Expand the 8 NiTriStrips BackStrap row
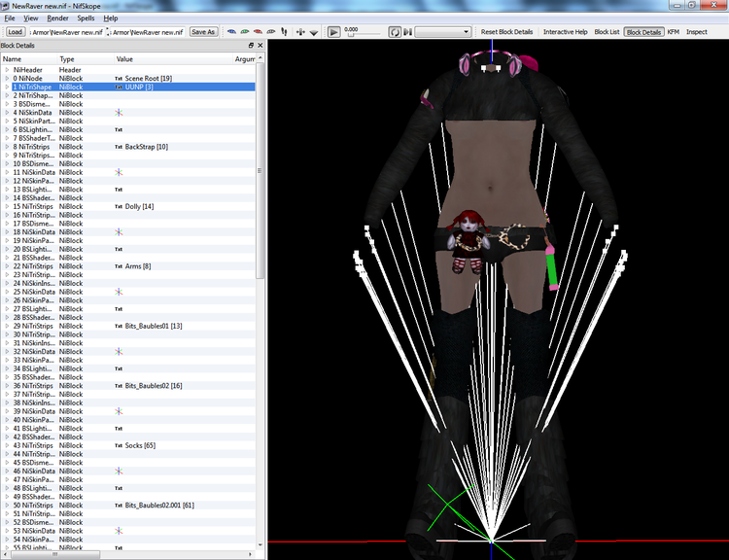 click(7, 147)
